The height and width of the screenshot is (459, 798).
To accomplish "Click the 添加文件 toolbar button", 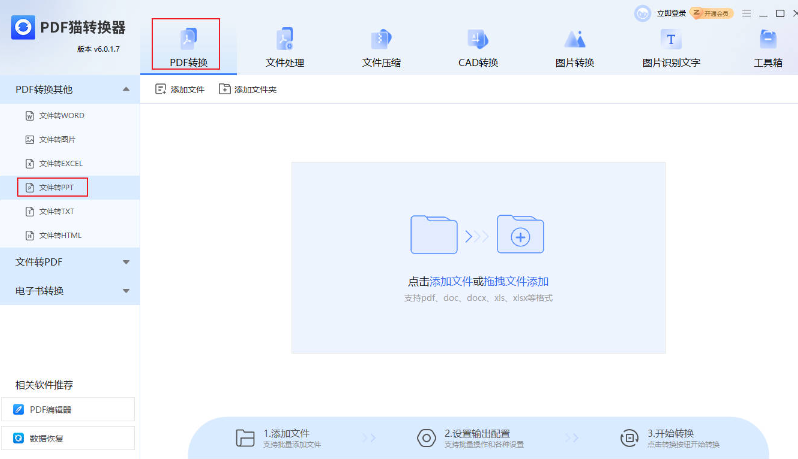I will pos(180,90).
